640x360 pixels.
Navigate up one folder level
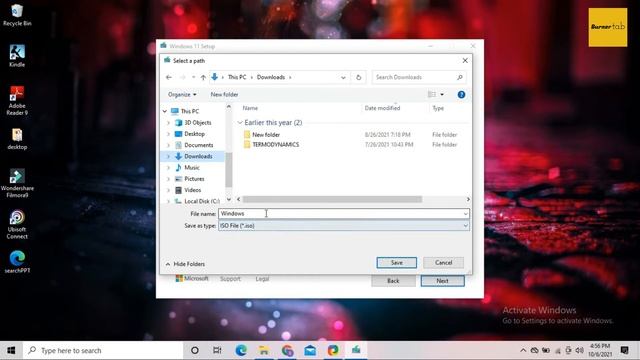click(x=203, y=77)
